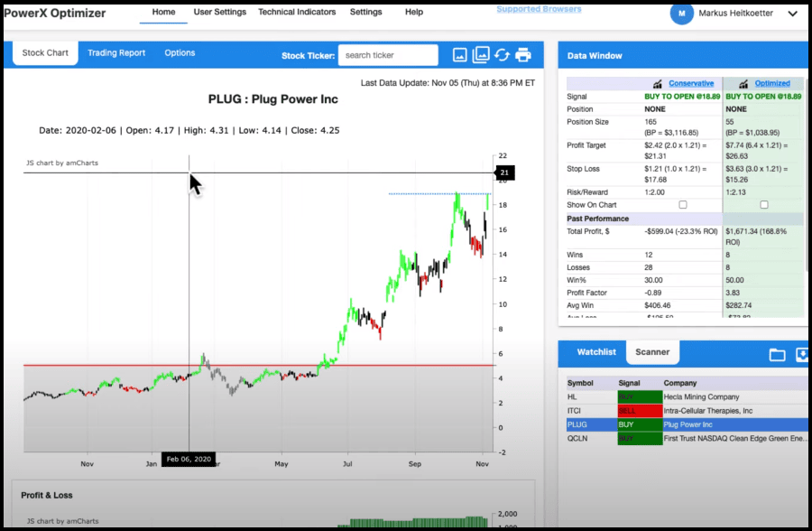Image resolution: width=812 pixels, height=531 pixels.
Task: Open the Supported Browsers link
Action: tap(539, 9)
